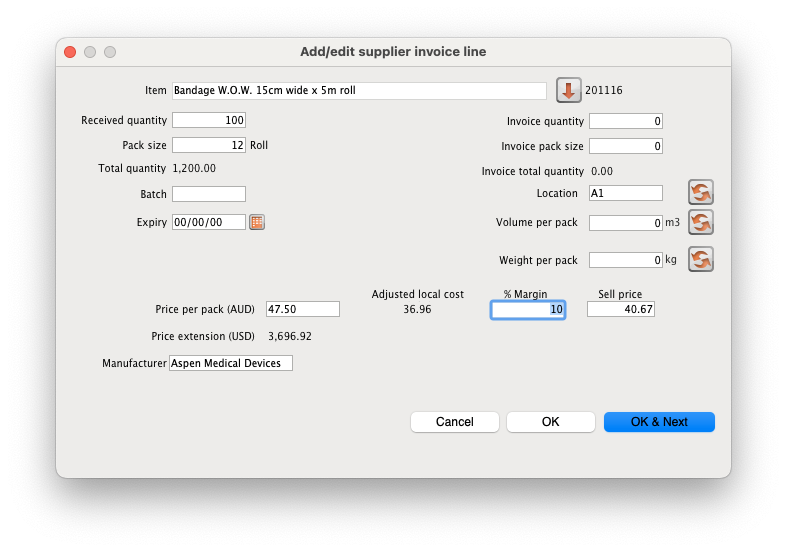Click the refresh icon beside Weight per pack
This screenshot has width=787, height=552.
pyautogui.click(x=701, y=259)
